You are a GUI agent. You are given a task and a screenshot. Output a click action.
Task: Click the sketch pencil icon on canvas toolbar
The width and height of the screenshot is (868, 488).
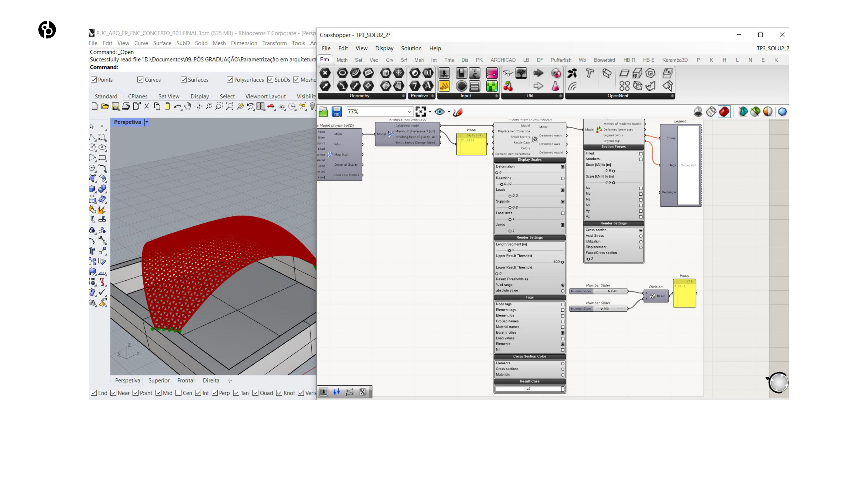pos(458,111)
